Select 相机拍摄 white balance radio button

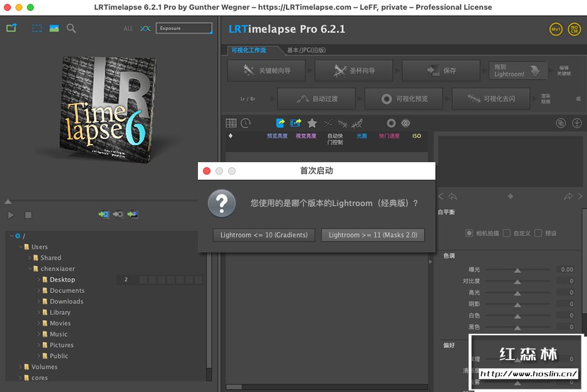pos(469,233)
